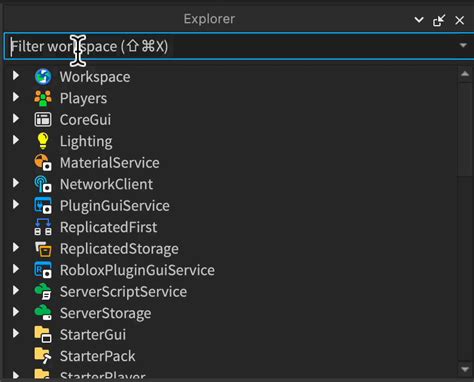Select the ReplicatedStorage row label

click(x=119, y=249)
